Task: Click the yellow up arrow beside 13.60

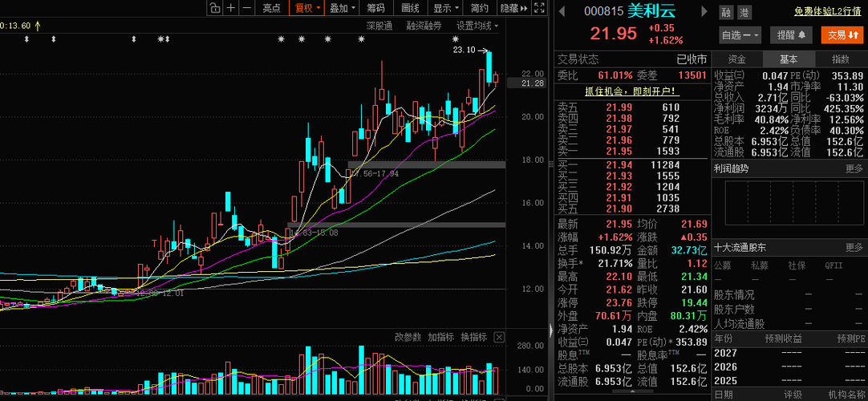Action: pos(37,26)
